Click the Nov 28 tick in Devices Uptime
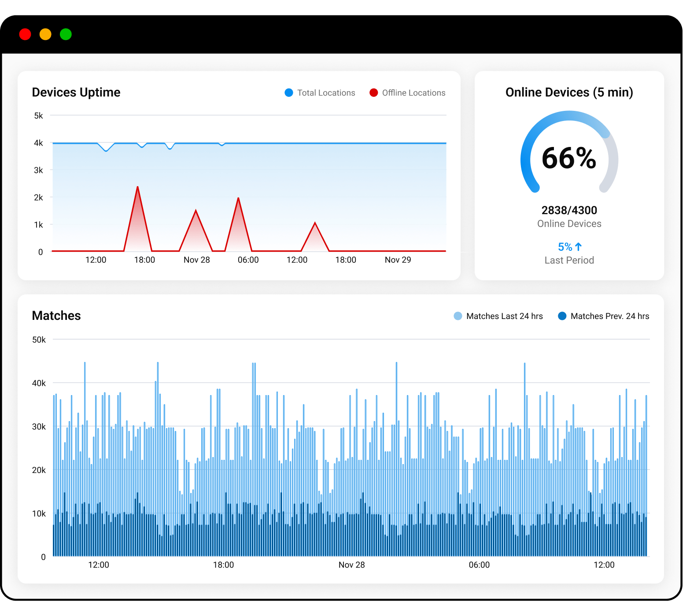This screenshot has width=690, height=616. tap(197, 260)
